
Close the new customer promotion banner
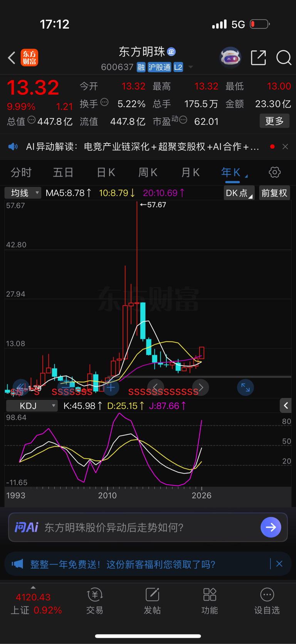[279, 564]
